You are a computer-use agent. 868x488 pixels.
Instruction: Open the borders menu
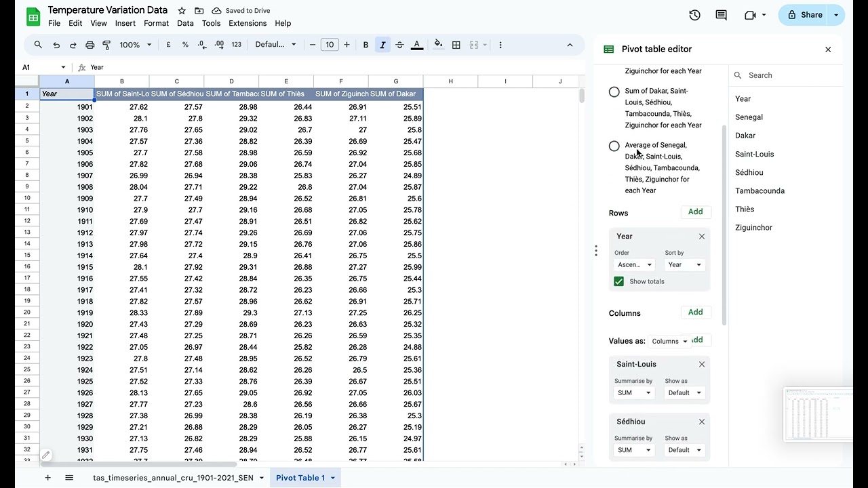tap(456, 45)
